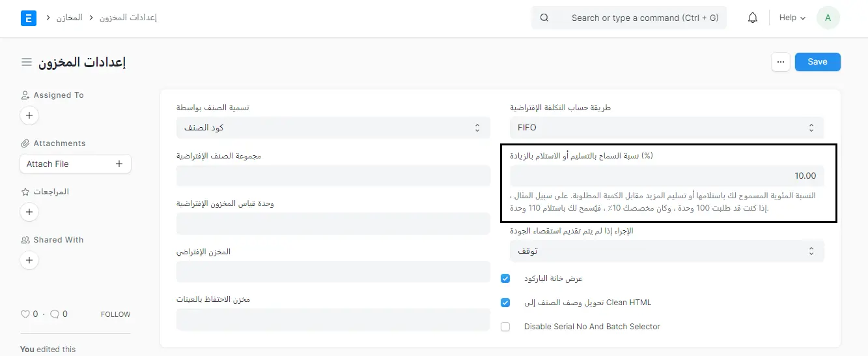
Task: Click إعدادات المخزون breadcrumb
Action: point(128,18)
